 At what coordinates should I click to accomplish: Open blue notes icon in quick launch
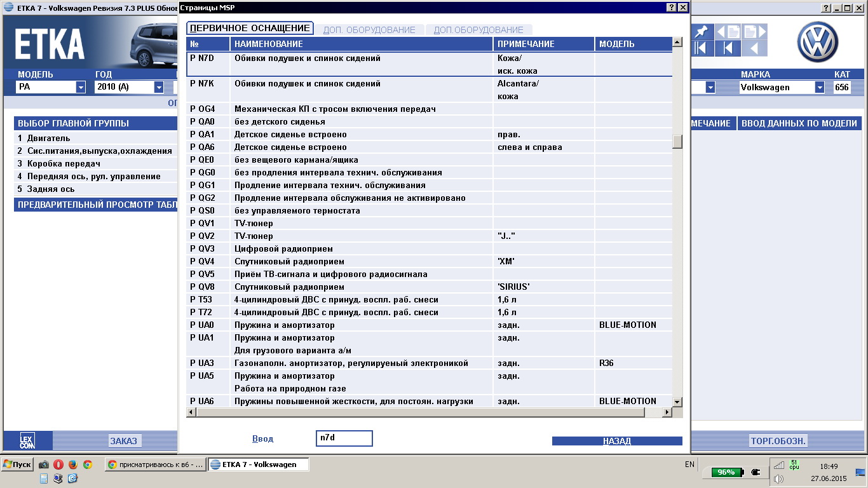pyautogui.click(x=72, y=479)
